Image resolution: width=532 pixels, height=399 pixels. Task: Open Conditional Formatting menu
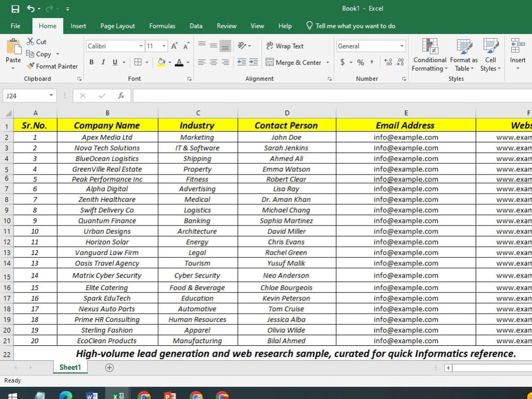pyautogui.click(x=429, y=55)
